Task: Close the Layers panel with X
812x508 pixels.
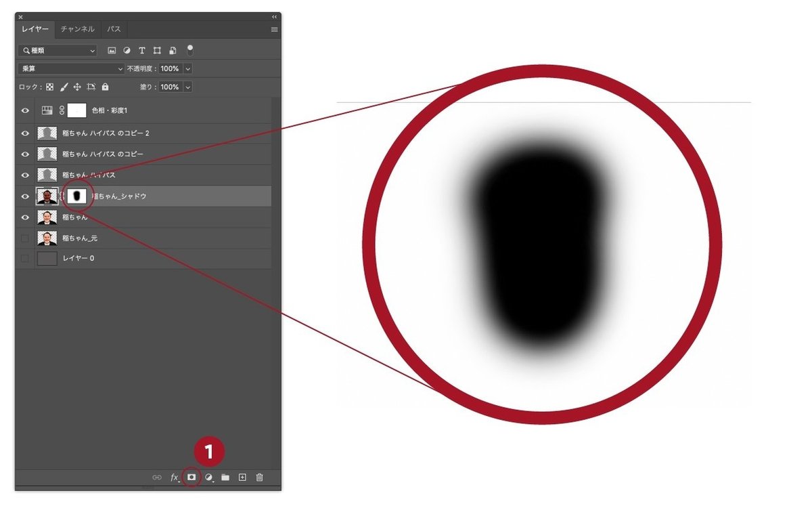Action: [x=20, y=16]
